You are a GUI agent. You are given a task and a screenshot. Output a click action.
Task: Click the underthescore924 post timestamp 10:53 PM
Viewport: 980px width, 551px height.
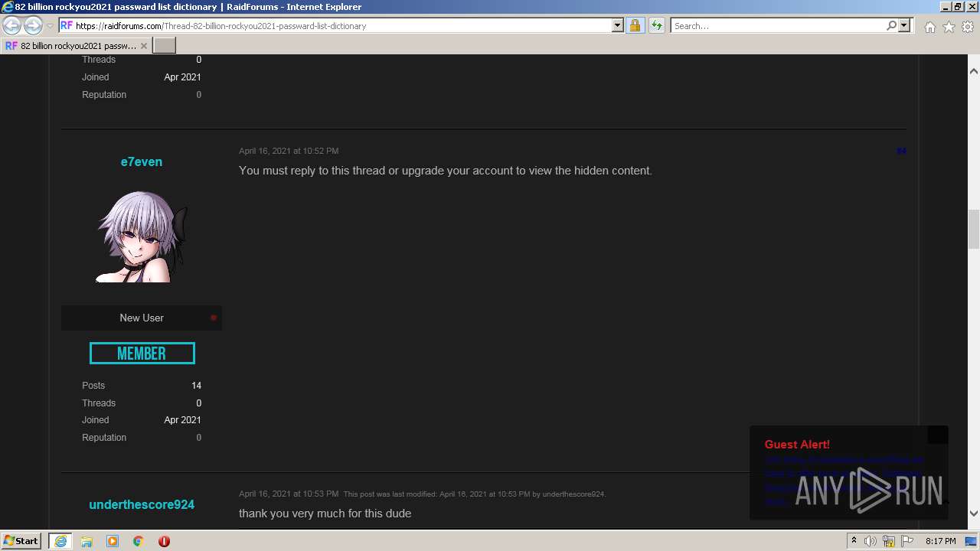point(289,494)
